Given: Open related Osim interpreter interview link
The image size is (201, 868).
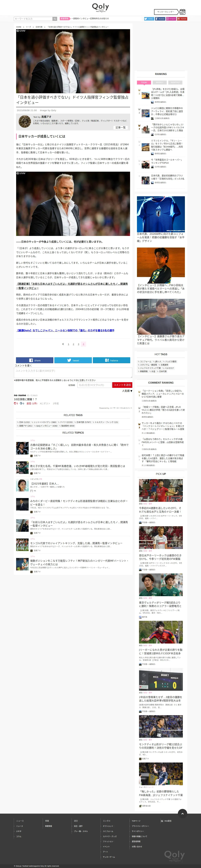Looking at the screenshot, I should pos(72,286).
